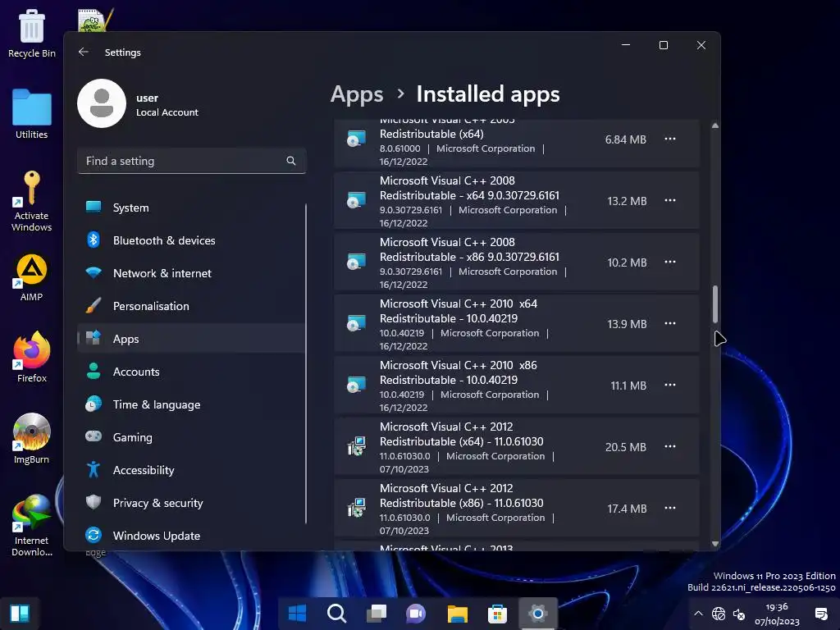Select the Internet Download Manager shortcut
This screenshot has height=630, width=840.
(x=32, y=526)
